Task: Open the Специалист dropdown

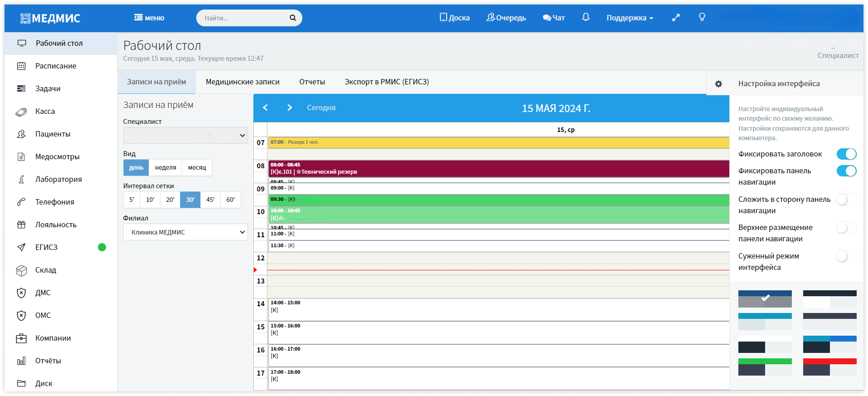Action: (185, 135)
